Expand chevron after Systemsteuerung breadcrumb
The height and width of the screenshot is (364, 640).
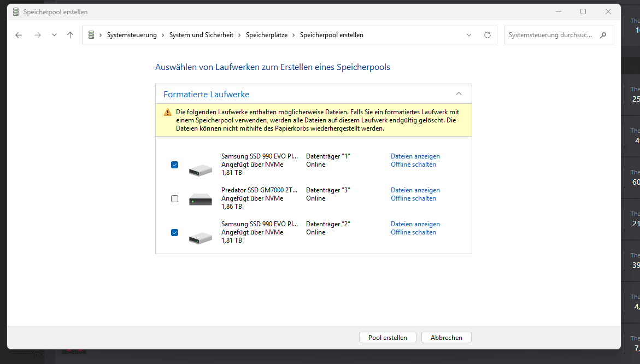pos(163,35)
